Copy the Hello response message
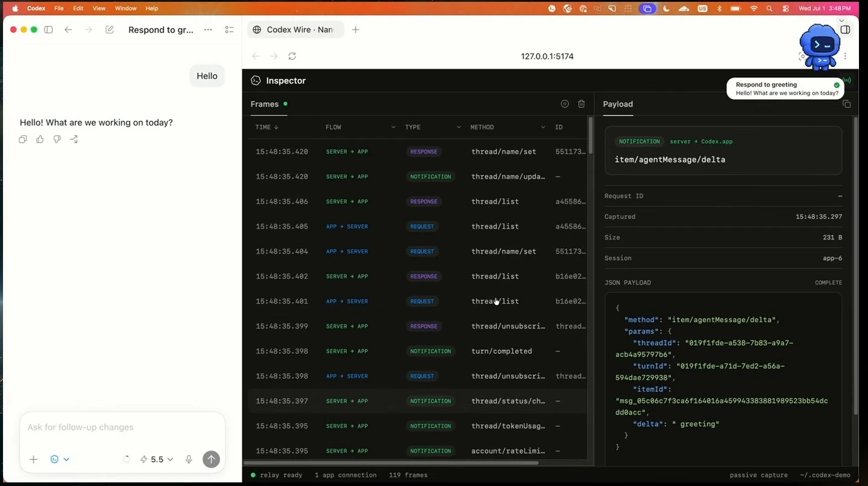868x486 pixels. [23, 139]
